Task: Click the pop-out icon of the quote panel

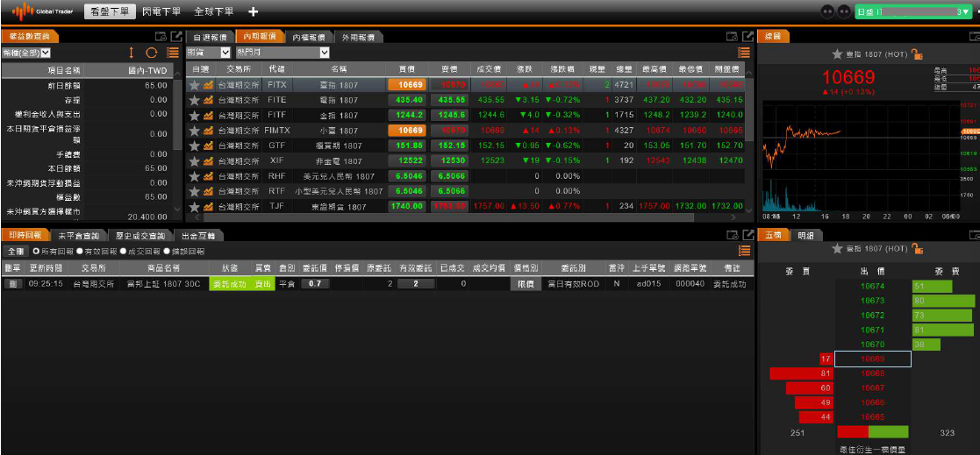Action: tap(748, 37)
